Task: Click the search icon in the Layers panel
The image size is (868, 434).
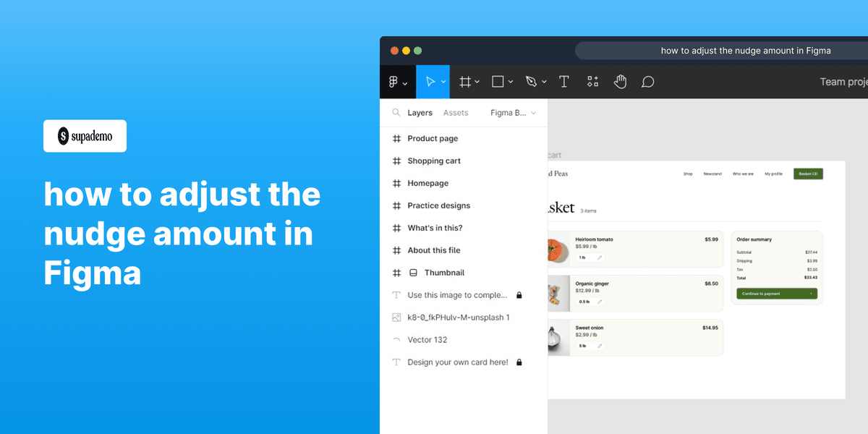Action: (x=396, y=113)
